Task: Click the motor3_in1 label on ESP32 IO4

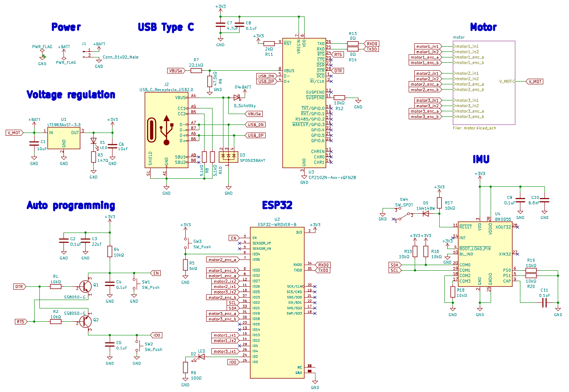Action: point(226,351)
